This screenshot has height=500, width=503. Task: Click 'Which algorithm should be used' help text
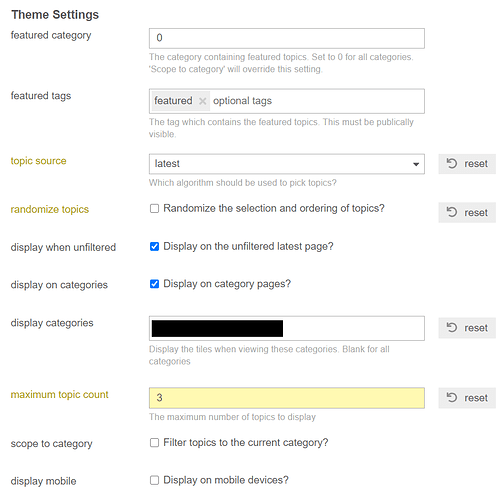pyautogui.click(x=243, y=183)
